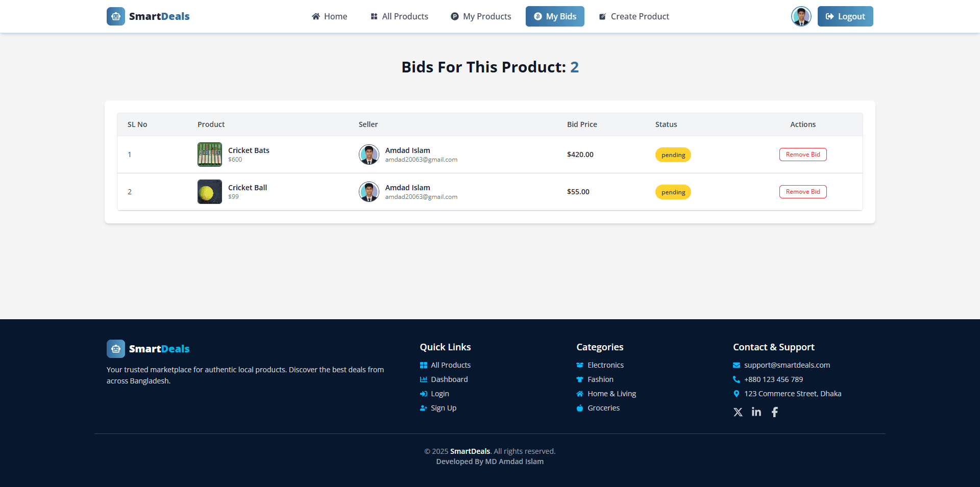Click the SmartDeals logo icon in footer
This screenshot has width=980, height=487.
click(x=115, y=349)
